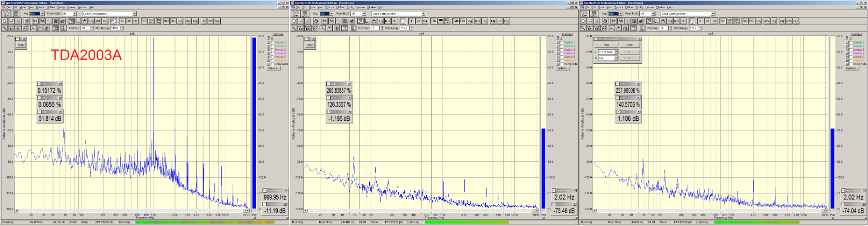Open the Utilities menu in the left window
This screenshot has width=868, height=226.
pyautogui.click(x=51, y=7)
